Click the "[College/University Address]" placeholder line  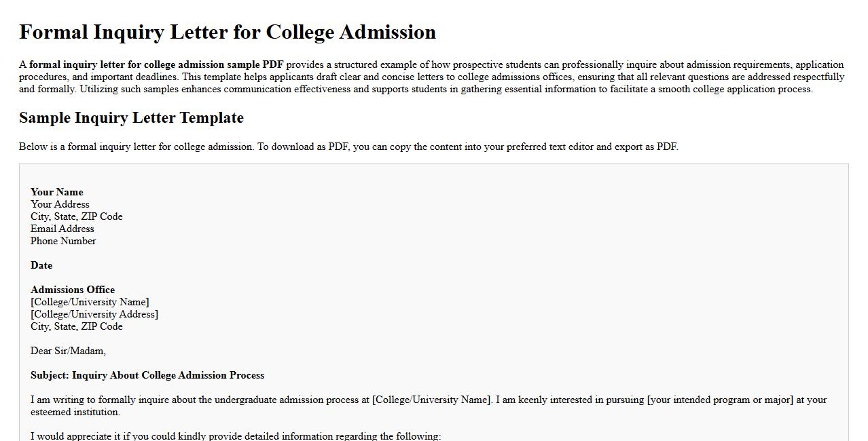(x=94, y=314)
